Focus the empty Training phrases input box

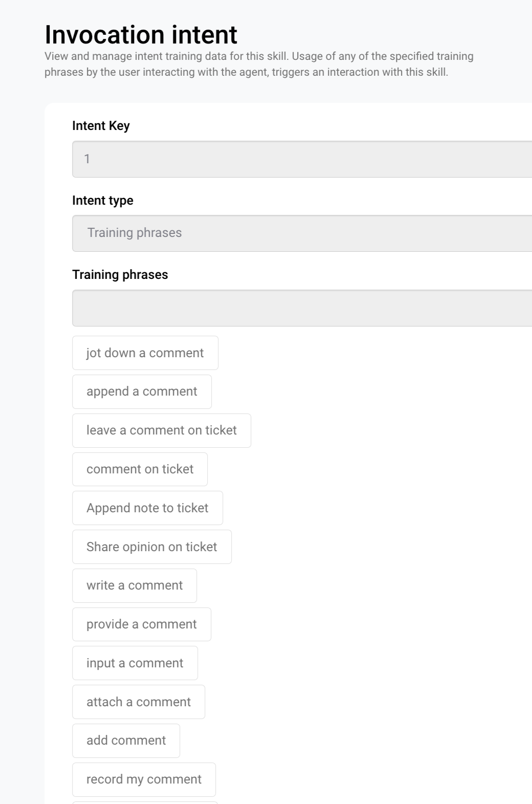[x=302, y=308]
